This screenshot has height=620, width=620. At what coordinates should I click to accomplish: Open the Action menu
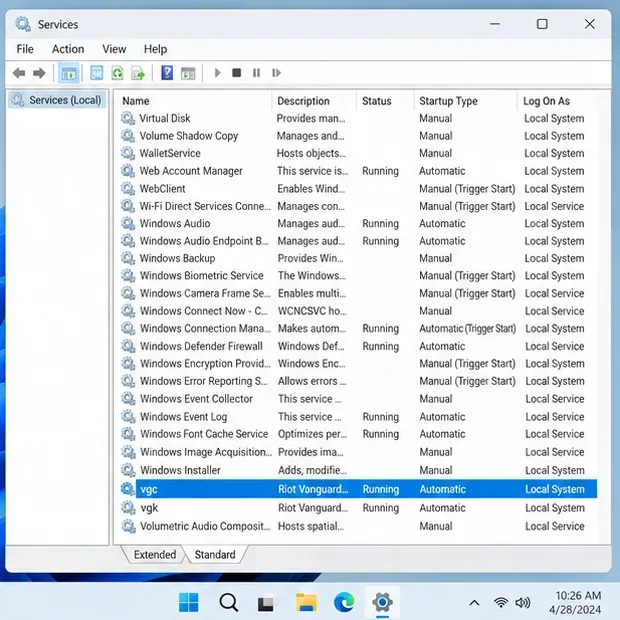pos(68,49)
